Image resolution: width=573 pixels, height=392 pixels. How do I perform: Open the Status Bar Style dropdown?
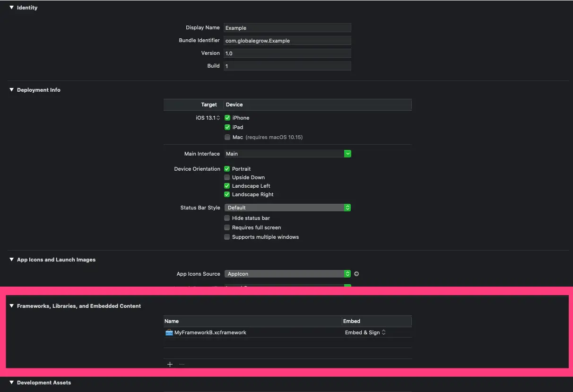287,208
